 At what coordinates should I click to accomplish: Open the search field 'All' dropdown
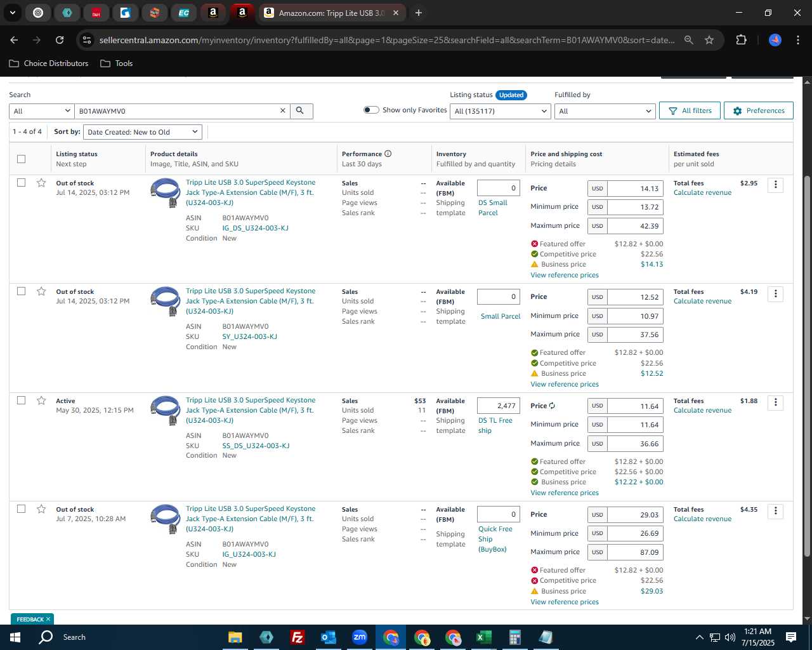pyautogui.click(x=42, y=111)
